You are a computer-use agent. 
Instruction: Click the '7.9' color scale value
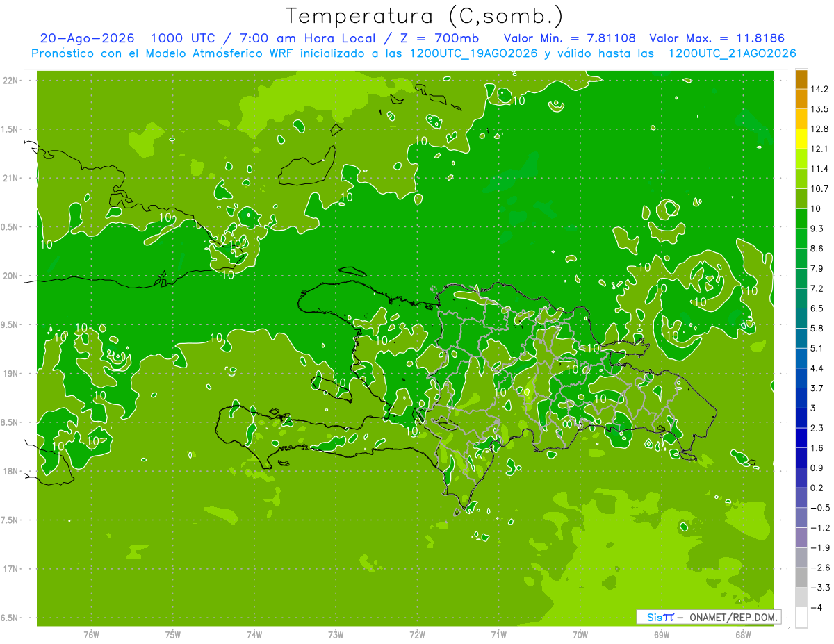tap(817, 268)
